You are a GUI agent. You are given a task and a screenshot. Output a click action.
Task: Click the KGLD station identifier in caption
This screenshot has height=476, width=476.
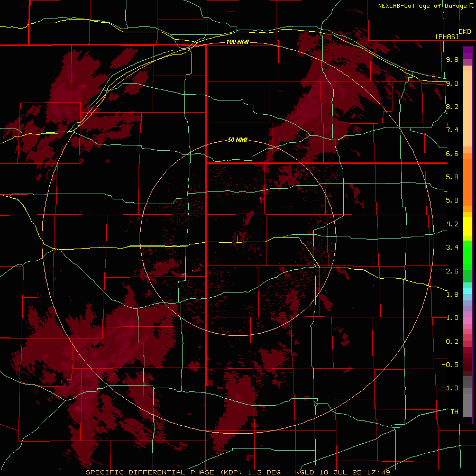[305, 472]
